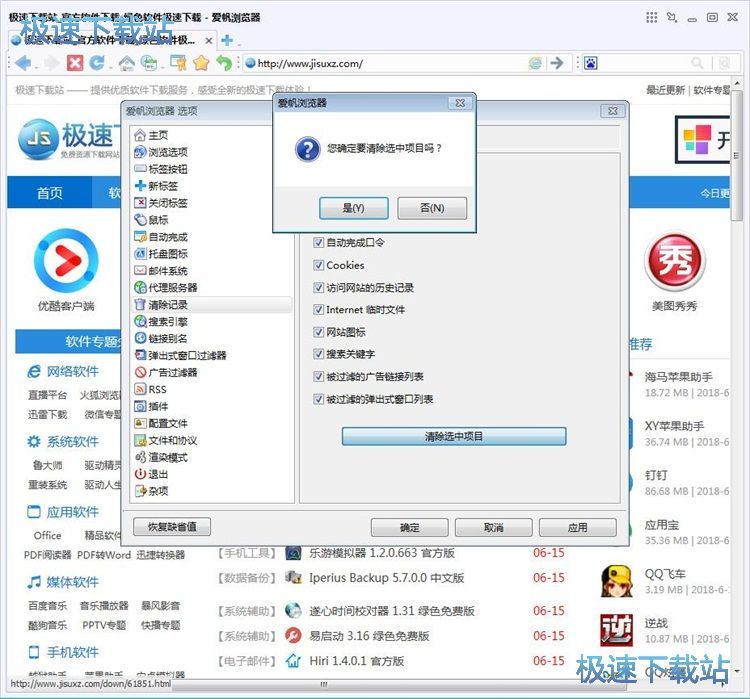Toggle Internet 临时文件 checkbox
This screenshot has height=699, width=750.
[x=318, y=310]
